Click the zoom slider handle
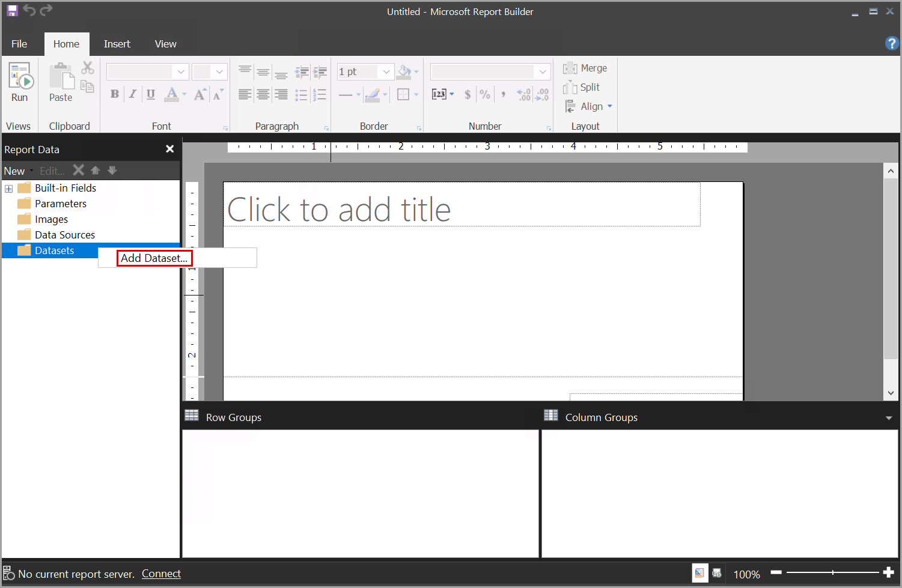This screenshot has height=588, width=902. 832,573
